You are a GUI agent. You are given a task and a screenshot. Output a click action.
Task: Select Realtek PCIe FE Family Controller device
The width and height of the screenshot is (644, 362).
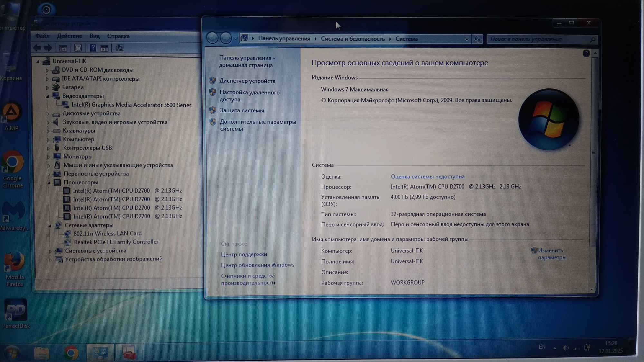point(116,242)
